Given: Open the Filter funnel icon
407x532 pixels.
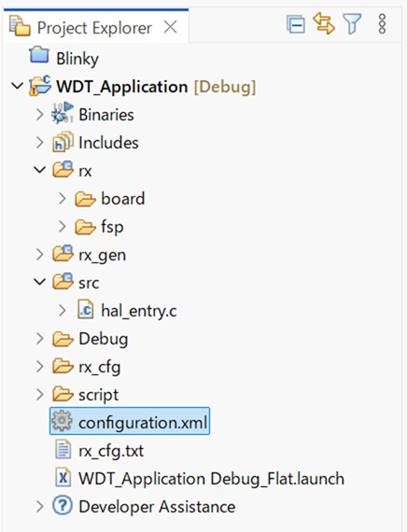Looking at the screenshot, I should 352,23.
